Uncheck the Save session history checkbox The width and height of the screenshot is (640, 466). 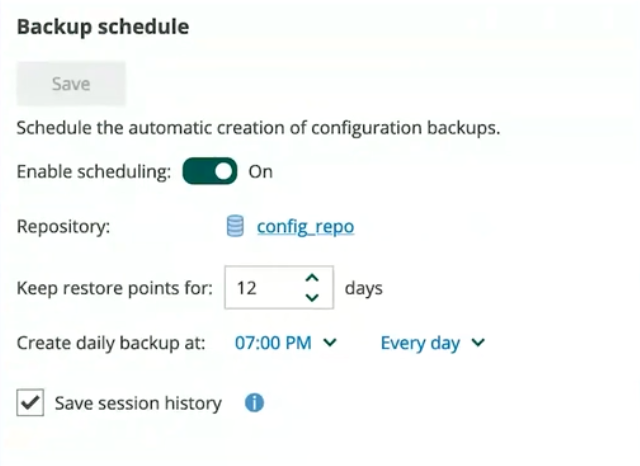coord(30,403)
